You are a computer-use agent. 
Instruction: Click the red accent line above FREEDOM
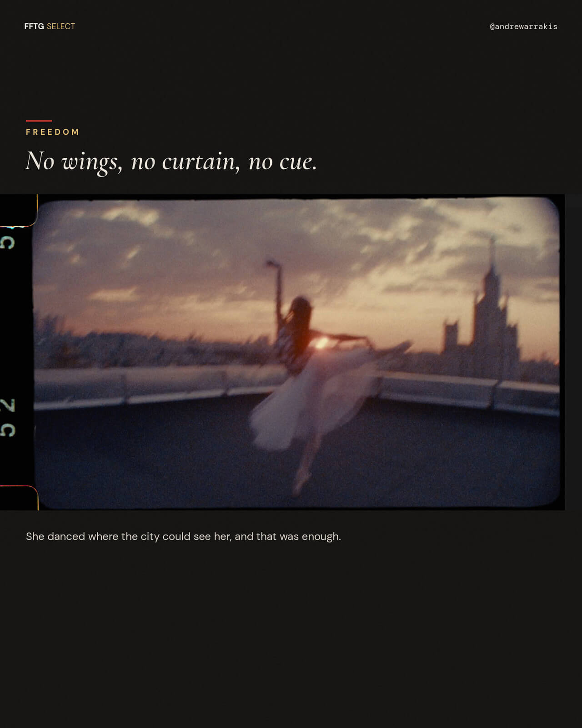click(x=39, y=121)
